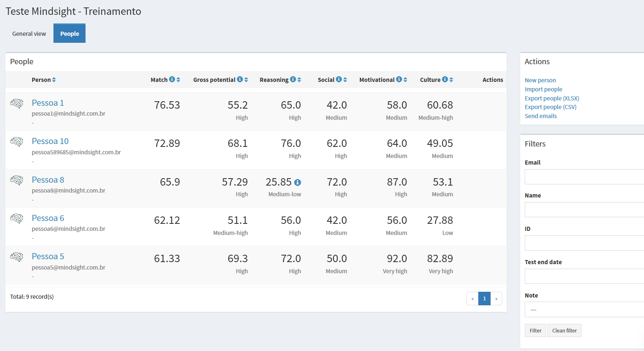The width and height of the screenshot is (644, 351).
Task: Click the Social column info icon
Action: (339, 79)
